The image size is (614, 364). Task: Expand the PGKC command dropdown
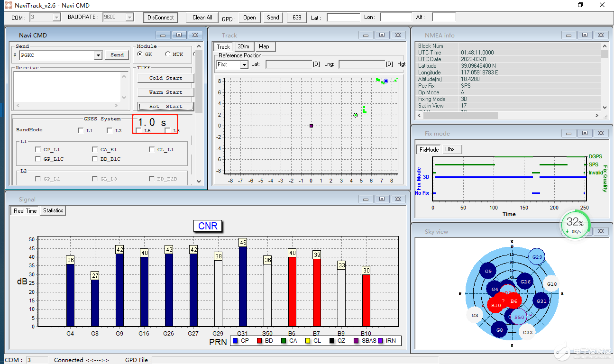click(98, 55)
